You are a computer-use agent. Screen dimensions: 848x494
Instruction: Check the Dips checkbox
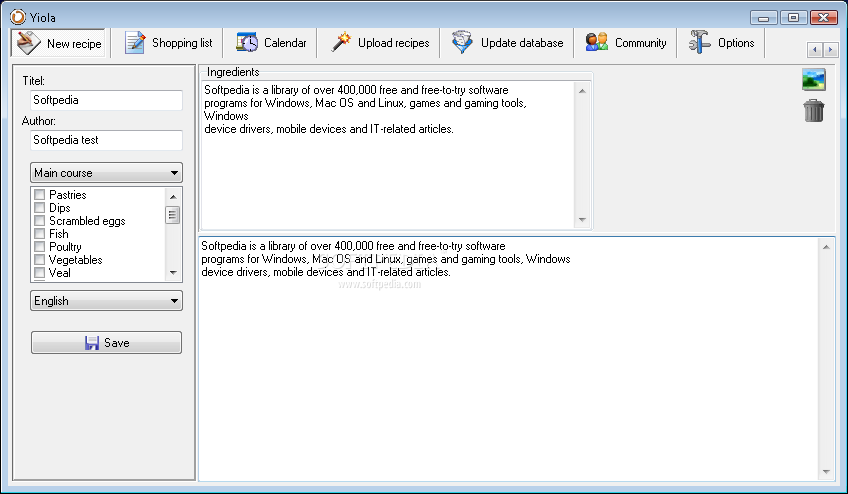click(x=39, y=207)
